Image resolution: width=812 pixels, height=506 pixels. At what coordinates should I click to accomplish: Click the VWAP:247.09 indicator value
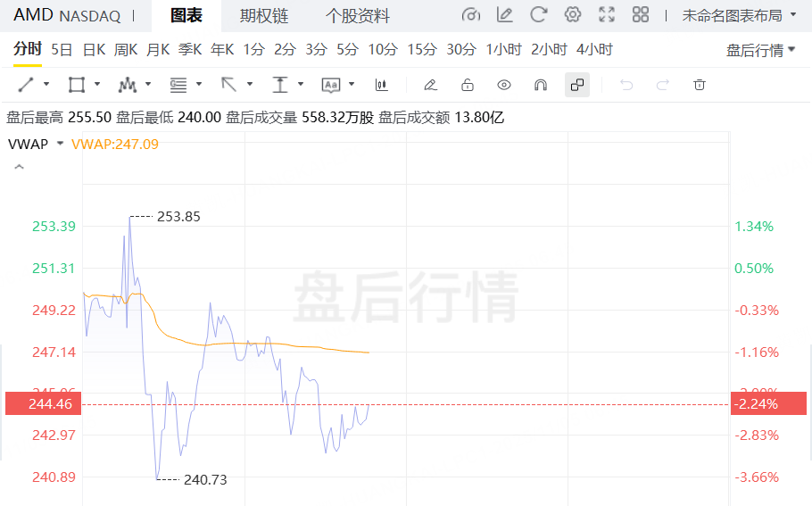click(x=115, y=144)
